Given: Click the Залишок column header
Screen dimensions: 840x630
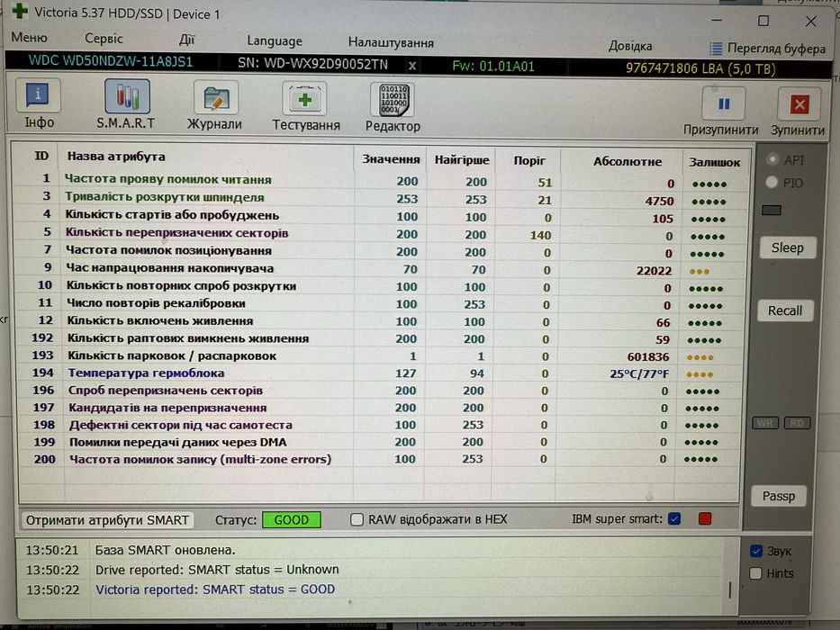Looking at the screenshot, I should [714, 162].
